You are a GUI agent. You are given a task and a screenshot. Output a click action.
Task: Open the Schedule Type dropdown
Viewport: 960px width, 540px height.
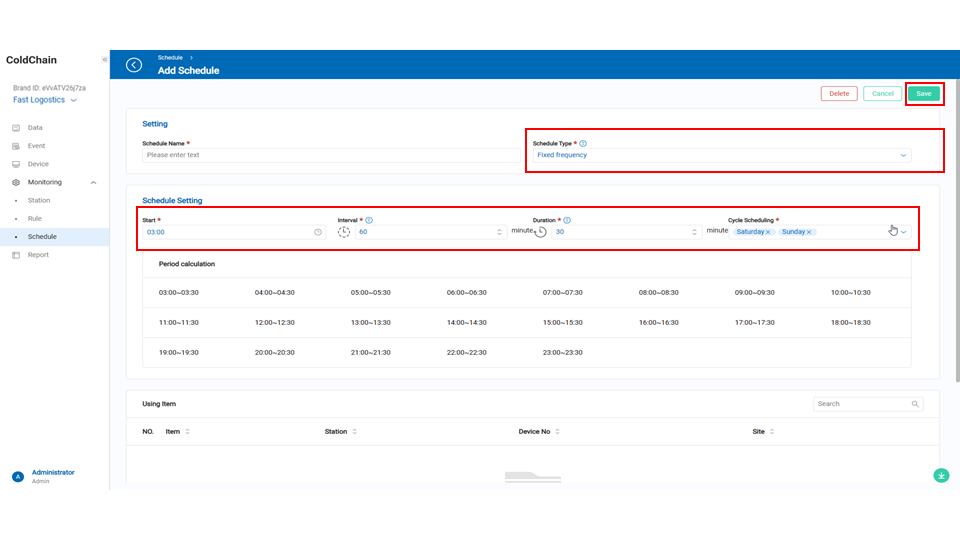(720, 156)
